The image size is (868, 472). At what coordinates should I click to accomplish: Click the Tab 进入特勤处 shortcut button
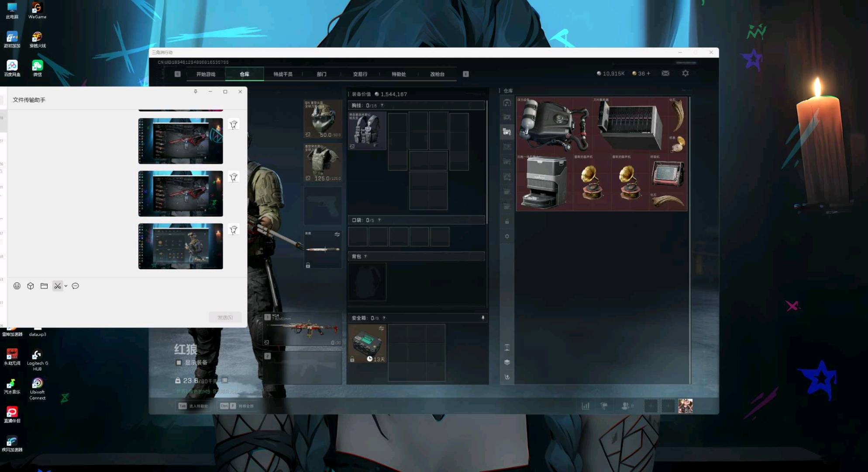pos(193,406)
